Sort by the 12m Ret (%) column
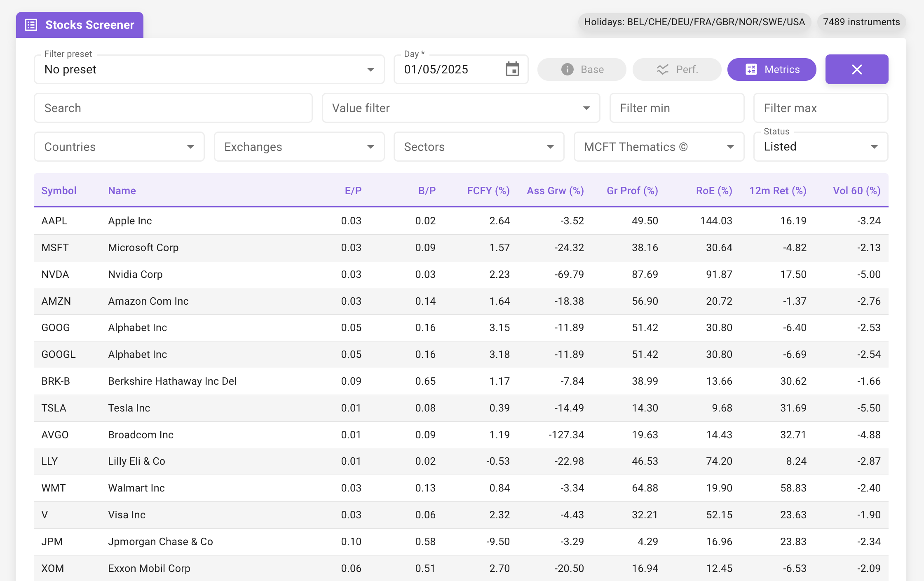 pyautogui.click(x=778, y=191)
